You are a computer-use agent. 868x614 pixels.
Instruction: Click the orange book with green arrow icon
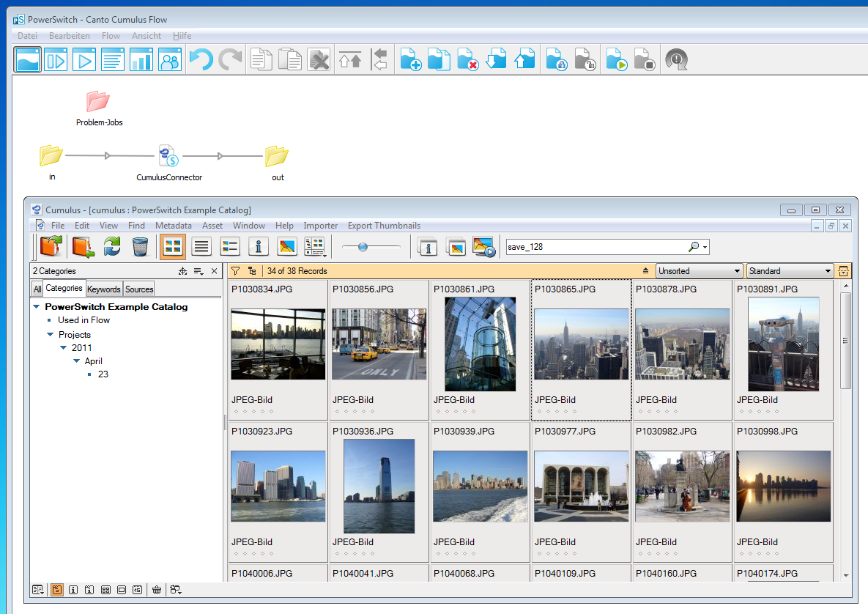coord(83,246)
